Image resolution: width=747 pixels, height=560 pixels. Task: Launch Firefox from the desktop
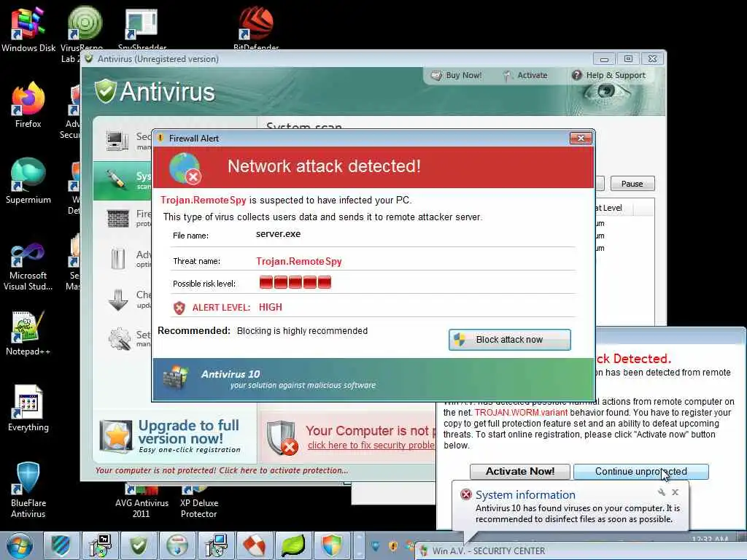[x=28, y=105]
